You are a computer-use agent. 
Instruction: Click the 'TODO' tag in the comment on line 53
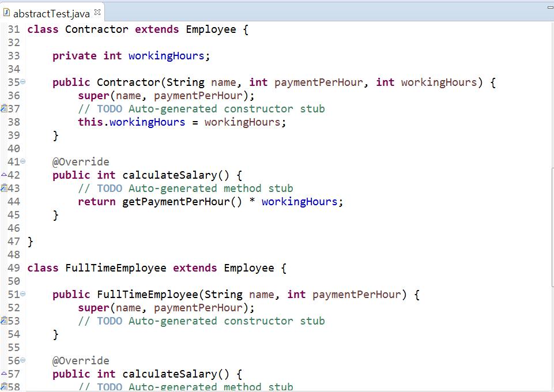(x=110, y=321)
